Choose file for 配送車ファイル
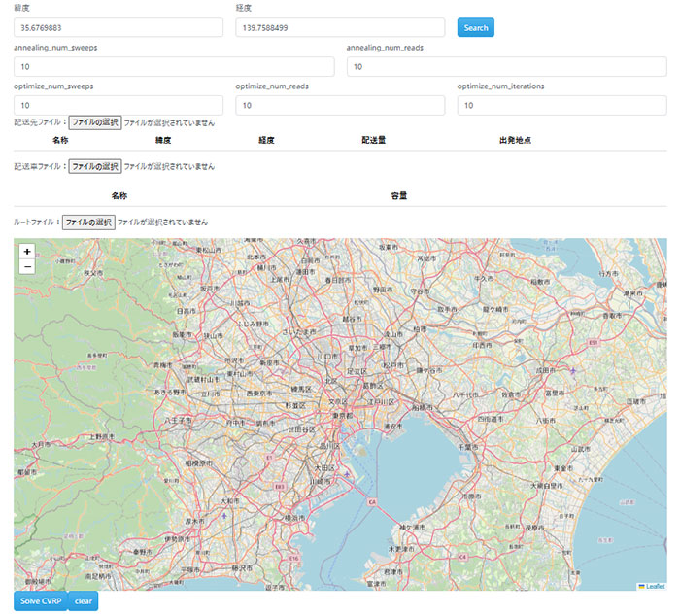This screenshot has width=680, height=616. click(x=94, y=166)
